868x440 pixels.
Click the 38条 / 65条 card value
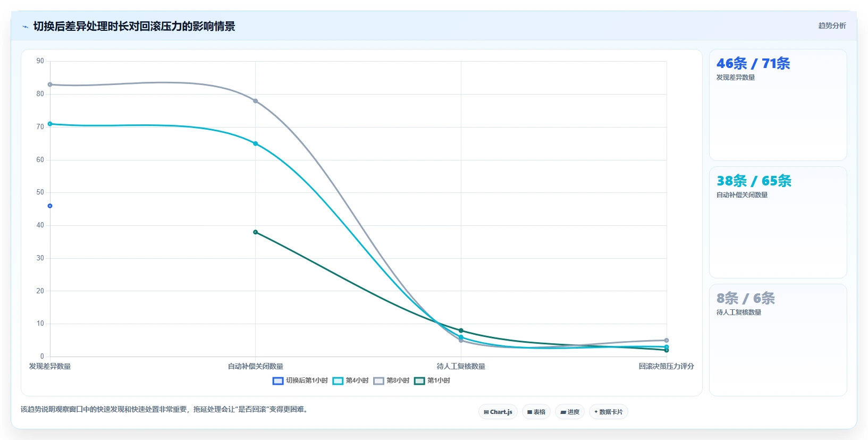pyautogui.click(x=754, y=181)
